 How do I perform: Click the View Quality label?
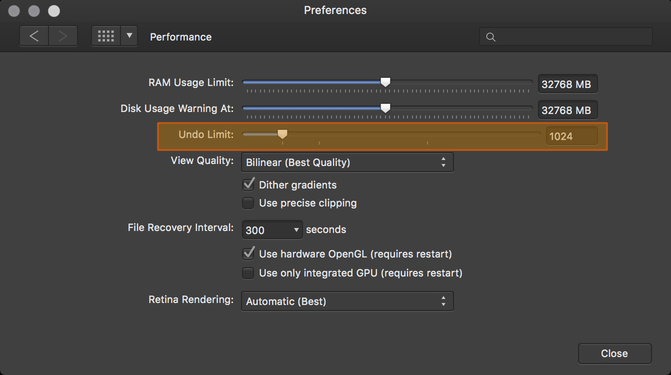(x=202, y=161)
